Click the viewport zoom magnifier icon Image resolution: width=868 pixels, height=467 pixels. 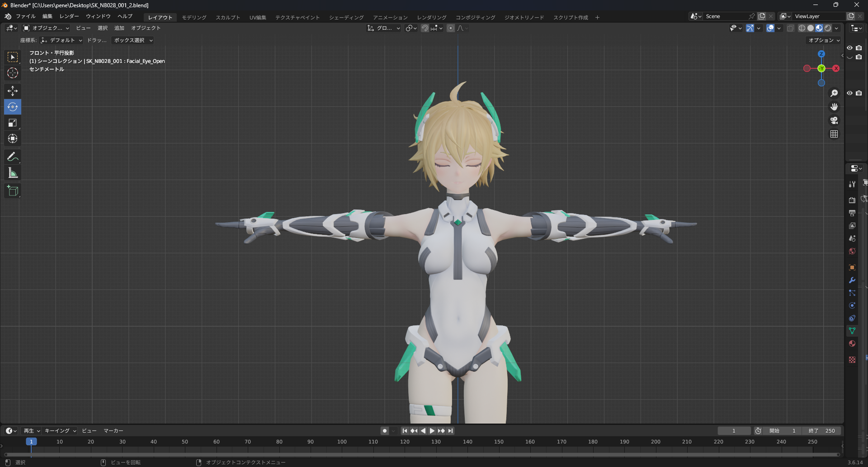(834, 93)
